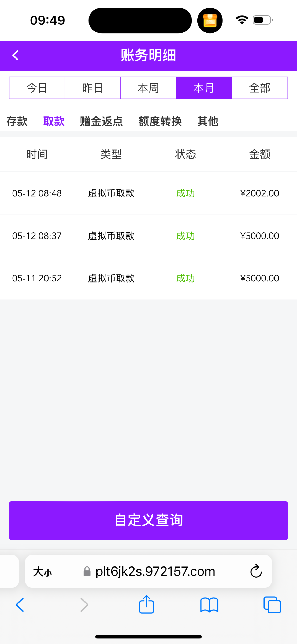Tap the Safari address bar URL

tap(155, 572)
